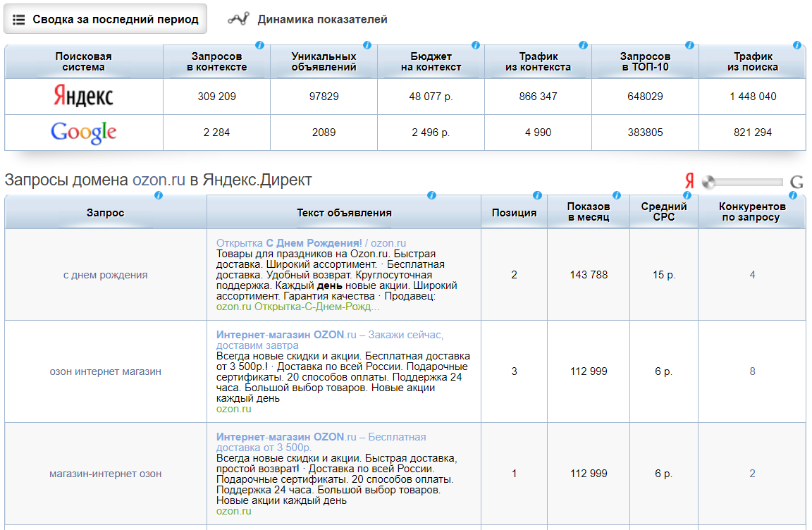Sort by Запрос column header
812x530 pixels.
click(x=105, y=213)
